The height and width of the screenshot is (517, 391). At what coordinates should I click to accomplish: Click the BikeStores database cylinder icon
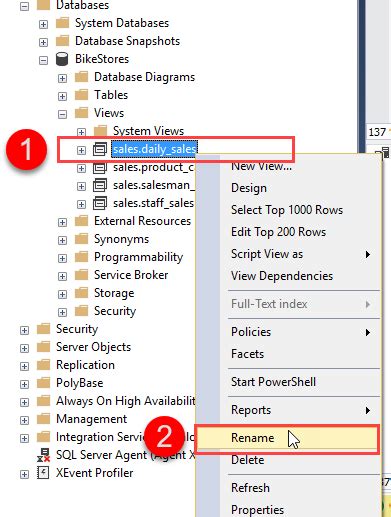(62, 59)
